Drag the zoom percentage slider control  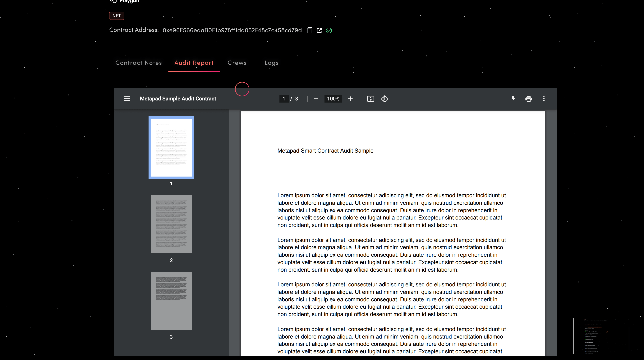click(333, 99)
